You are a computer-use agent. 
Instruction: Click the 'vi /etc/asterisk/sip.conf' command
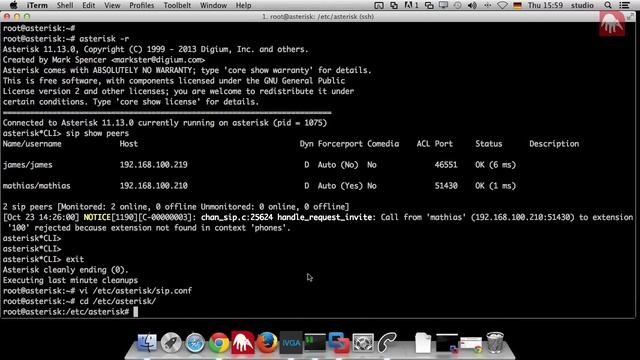[136, 291]
